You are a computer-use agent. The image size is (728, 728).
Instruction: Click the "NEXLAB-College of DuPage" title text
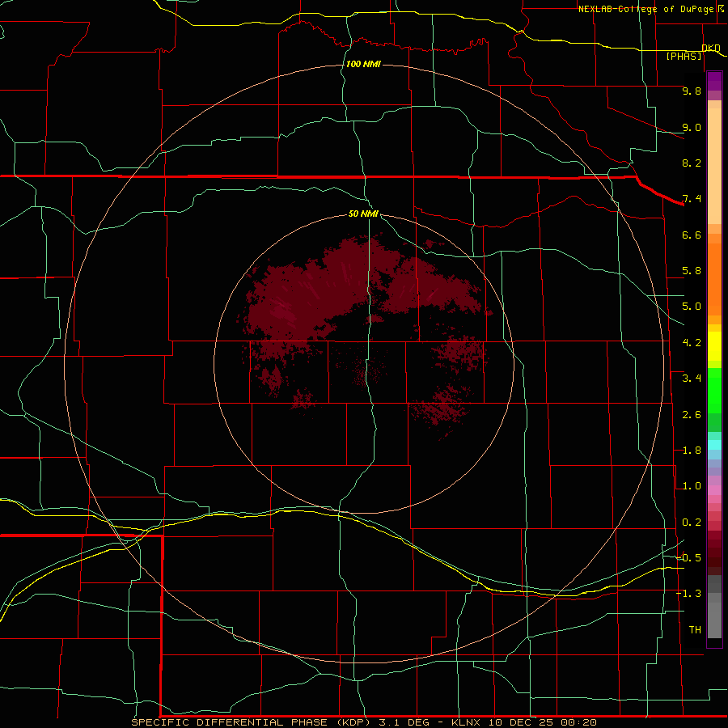click(645, 9)
